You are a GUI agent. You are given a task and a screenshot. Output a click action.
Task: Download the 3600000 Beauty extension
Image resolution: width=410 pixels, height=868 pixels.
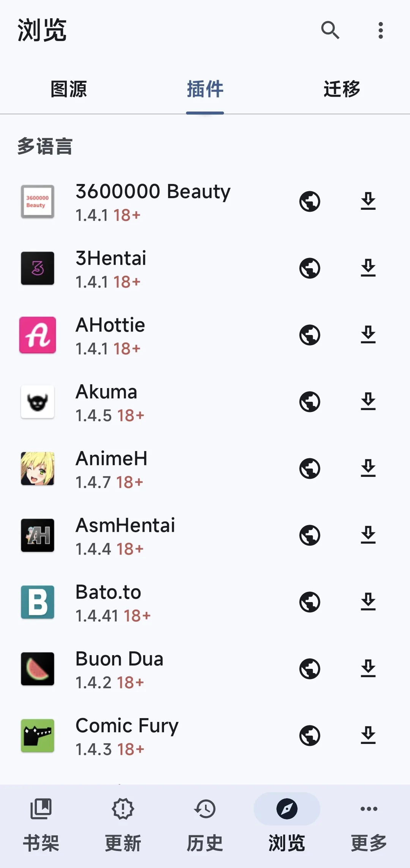(x=368, y=201)
